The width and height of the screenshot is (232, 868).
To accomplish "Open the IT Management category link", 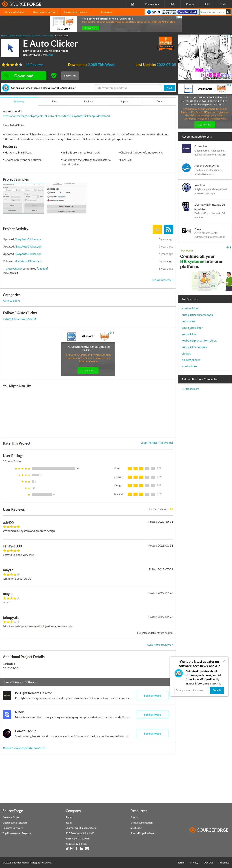I will [x=190, y=389].
